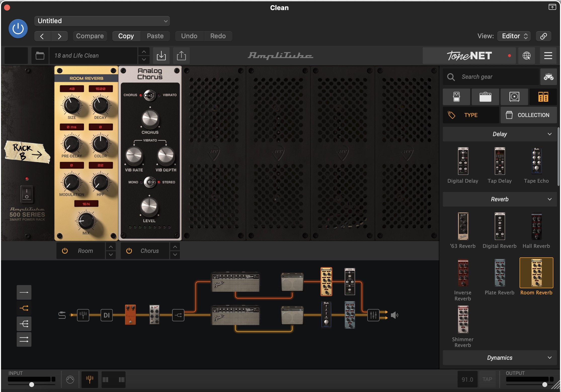Screen dimensions: 561x392
Task: Select the three-way split routing layout
Action: [24, 324]
